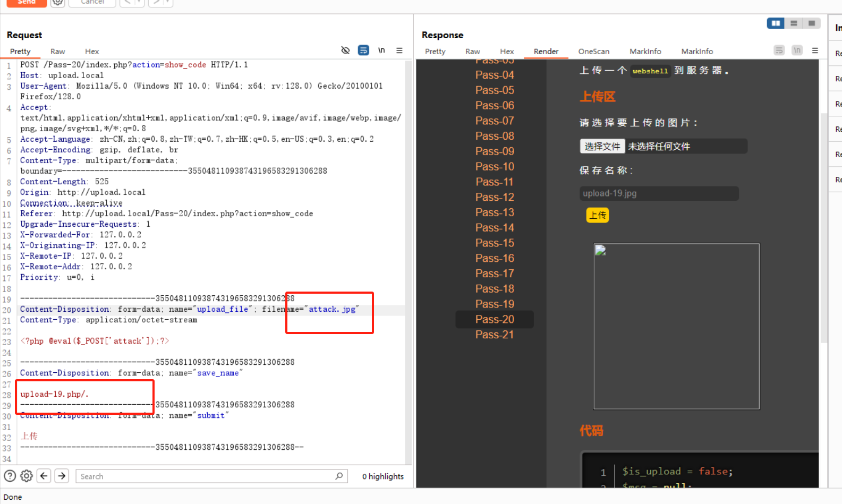Open Response pane hamburger menu
842x504 pixels.
tap(815, 50)
